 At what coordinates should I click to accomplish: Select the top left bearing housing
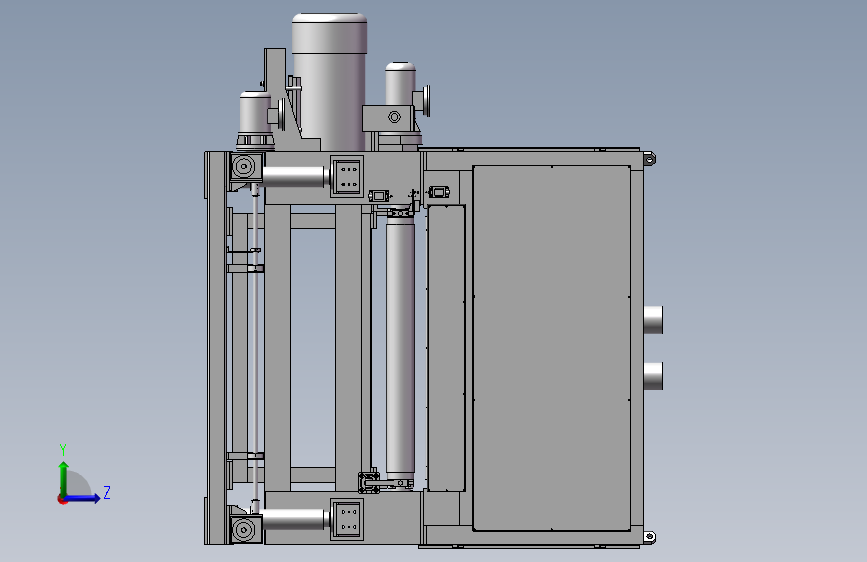point(245,166)
